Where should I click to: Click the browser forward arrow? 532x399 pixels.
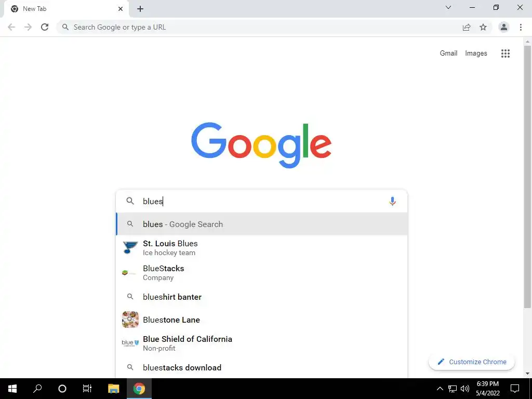[28, 27]
